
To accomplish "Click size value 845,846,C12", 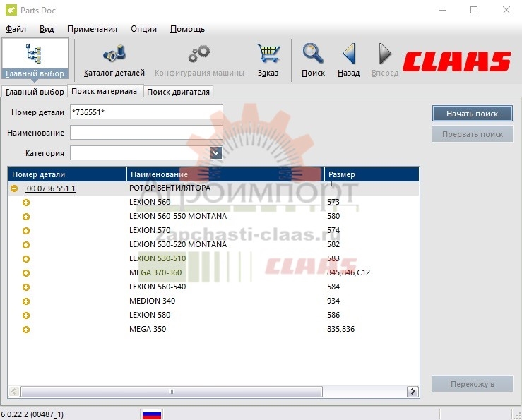I will 348,272.
